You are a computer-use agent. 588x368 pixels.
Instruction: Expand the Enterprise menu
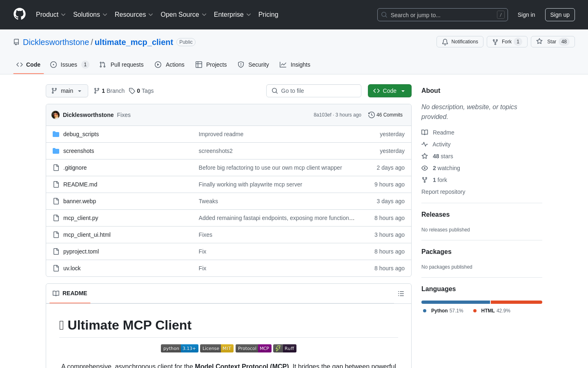coord(232,15)
